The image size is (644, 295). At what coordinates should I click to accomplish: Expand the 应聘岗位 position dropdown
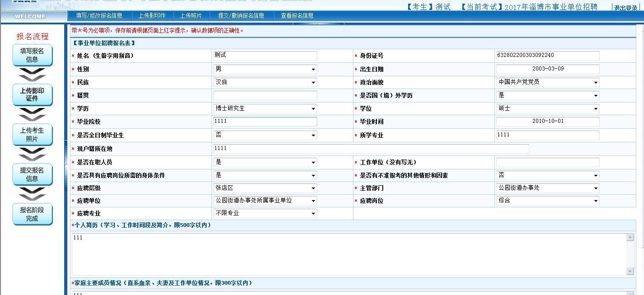596,201
